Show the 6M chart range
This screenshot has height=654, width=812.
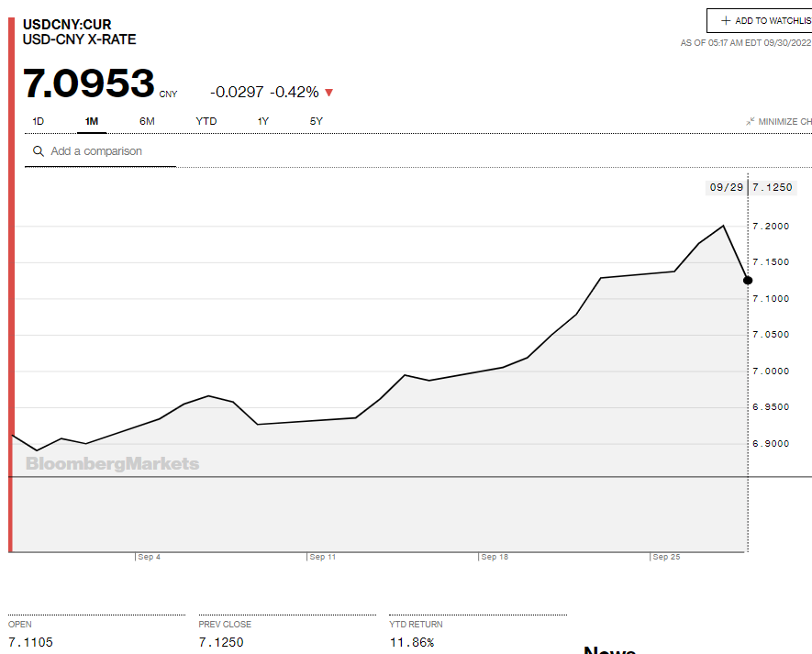pyautogui.click(x=147, y=121)
